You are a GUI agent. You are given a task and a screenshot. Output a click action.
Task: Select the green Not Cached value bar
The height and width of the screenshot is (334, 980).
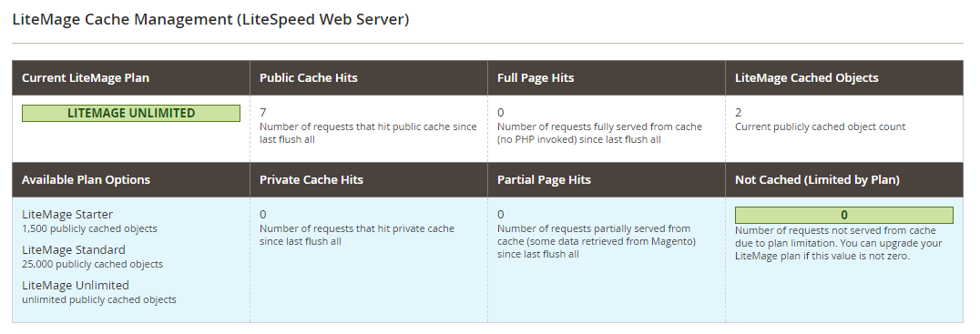(843, 216)
